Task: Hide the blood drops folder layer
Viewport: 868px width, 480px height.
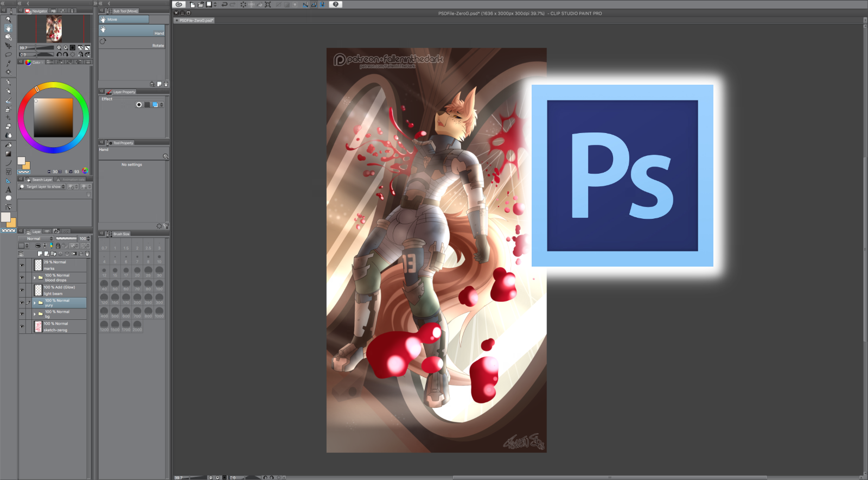Action: 22,277
